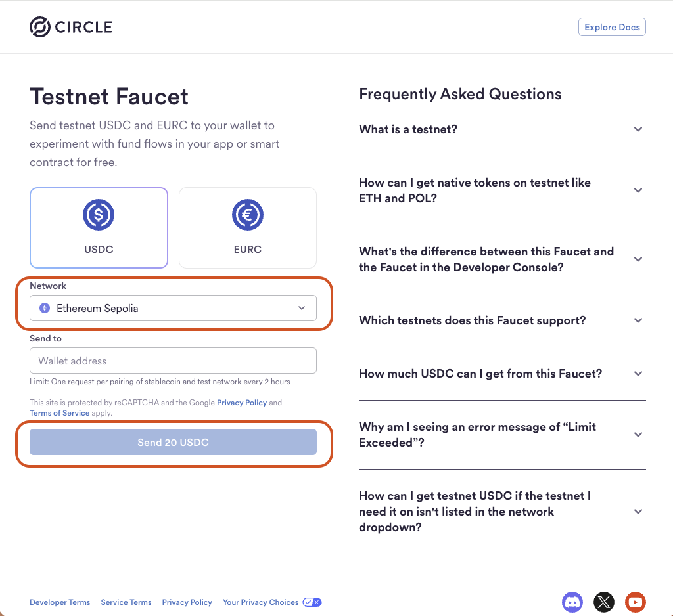Open the Developer Terms footer link

coord(60,602)
